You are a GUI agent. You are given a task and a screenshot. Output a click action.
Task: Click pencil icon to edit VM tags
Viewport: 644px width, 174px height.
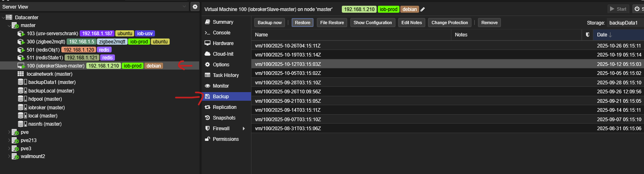(x=423, y=9)
